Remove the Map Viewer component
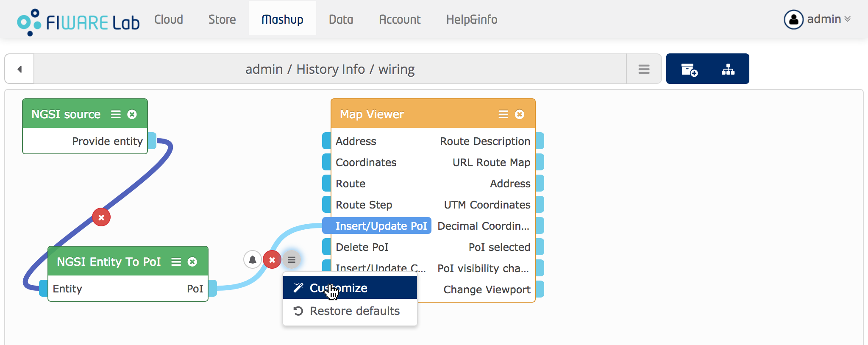The height and width of the screenshot is (345, 868). [x=520, y=114]
